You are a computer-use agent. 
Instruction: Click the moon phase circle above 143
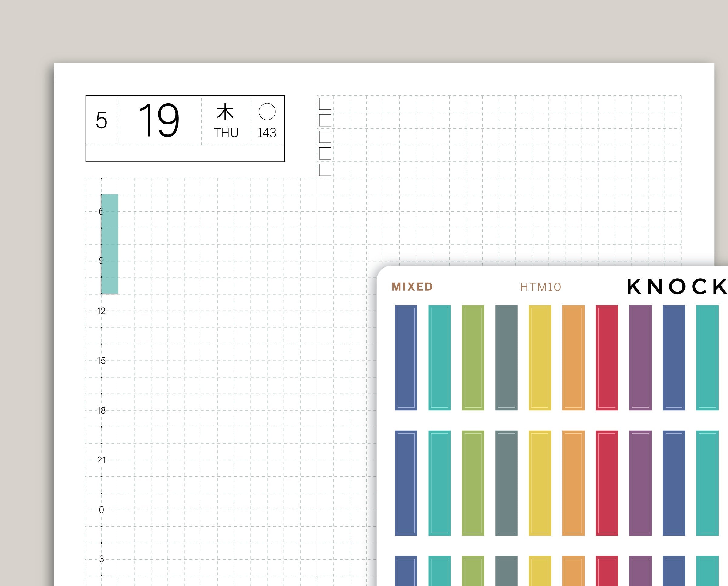coord(267,112)
